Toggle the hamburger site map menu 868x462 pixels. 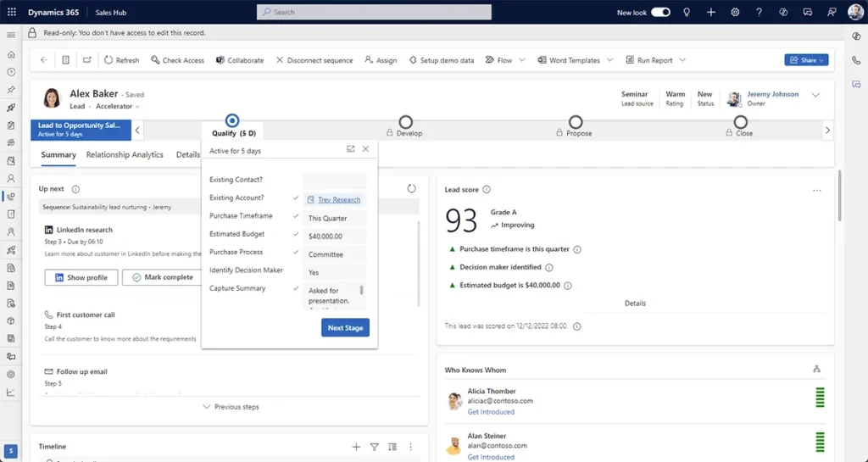(x=11, y=35)
